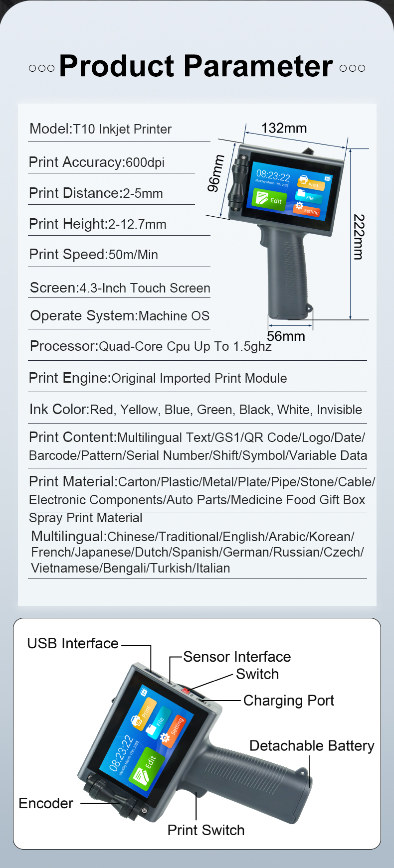Click the "Print Switch" label
The width and height of the screenshot is (394, 868).
click(206, 830)
